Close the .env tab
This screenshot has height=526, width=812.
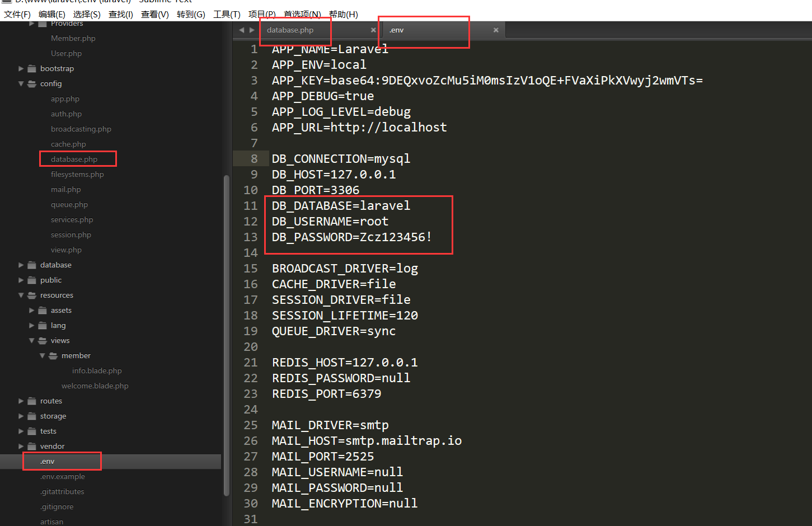pos(496,30)
